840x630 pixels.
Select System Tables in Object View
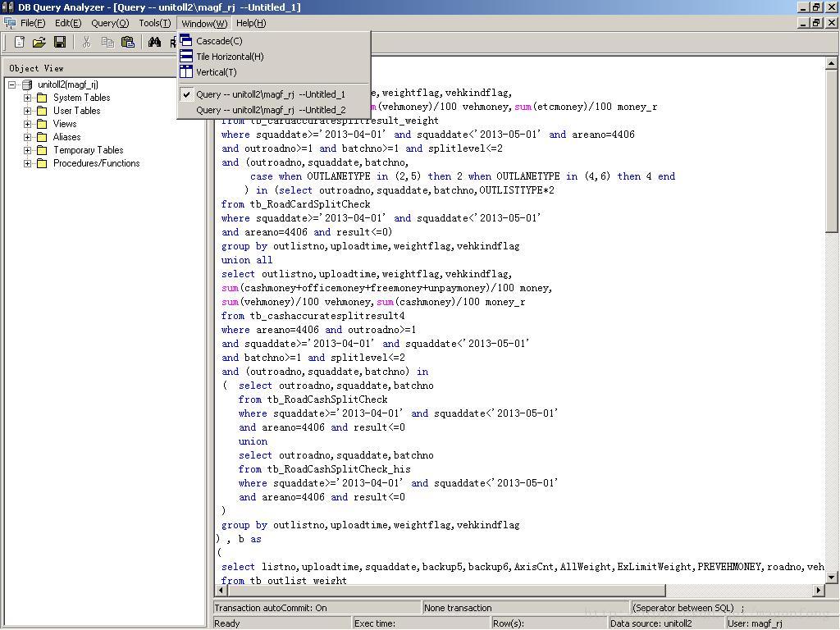81,98
